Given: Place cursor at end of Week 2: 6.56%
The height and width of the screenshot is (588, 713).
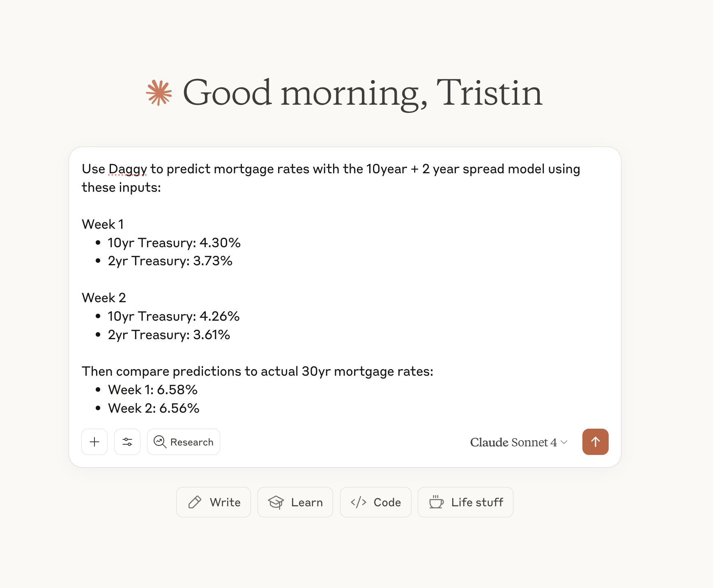Looking at the screenshot, I should [200, 408].
